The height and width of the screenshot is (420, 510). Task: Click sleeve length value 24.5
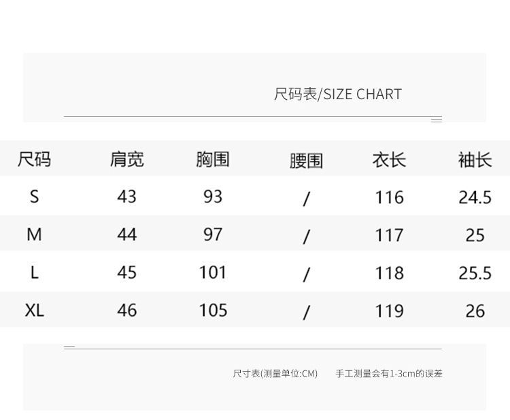click(475, 197)
